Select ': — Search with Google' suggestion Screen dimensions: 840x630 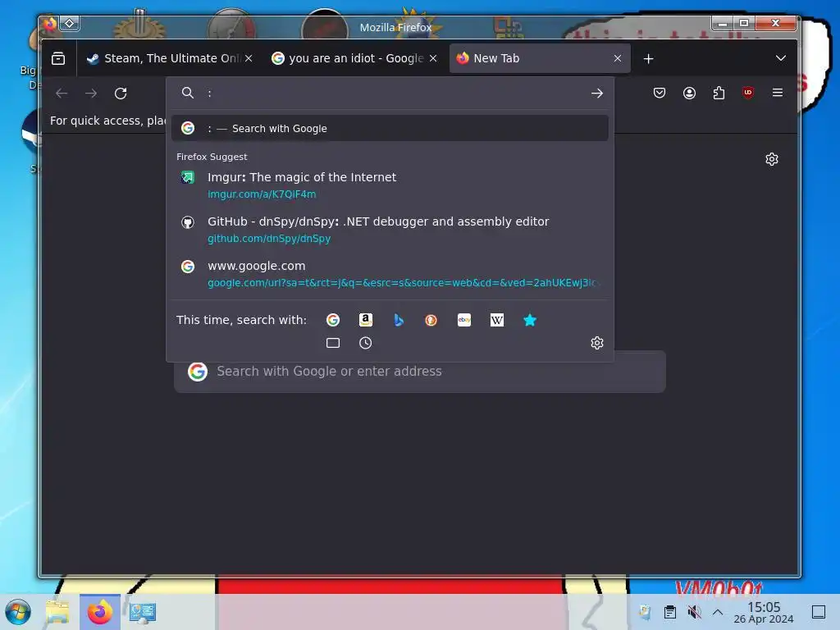point(390,128)
